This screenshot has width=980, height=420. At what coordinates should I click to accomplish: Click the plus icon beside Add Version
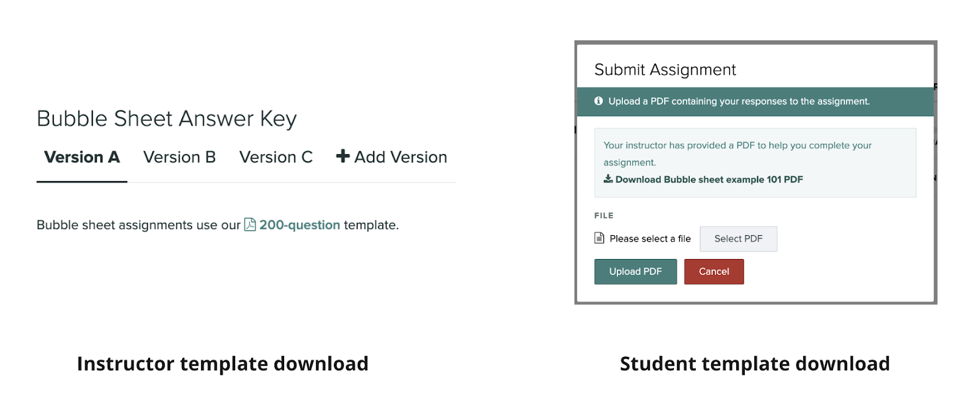click(x=343, y=157)
